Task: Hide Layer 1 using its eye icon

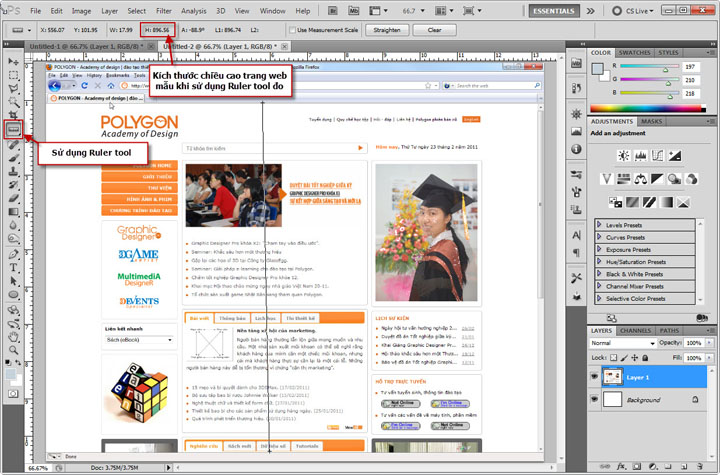Action: point(595,377)
